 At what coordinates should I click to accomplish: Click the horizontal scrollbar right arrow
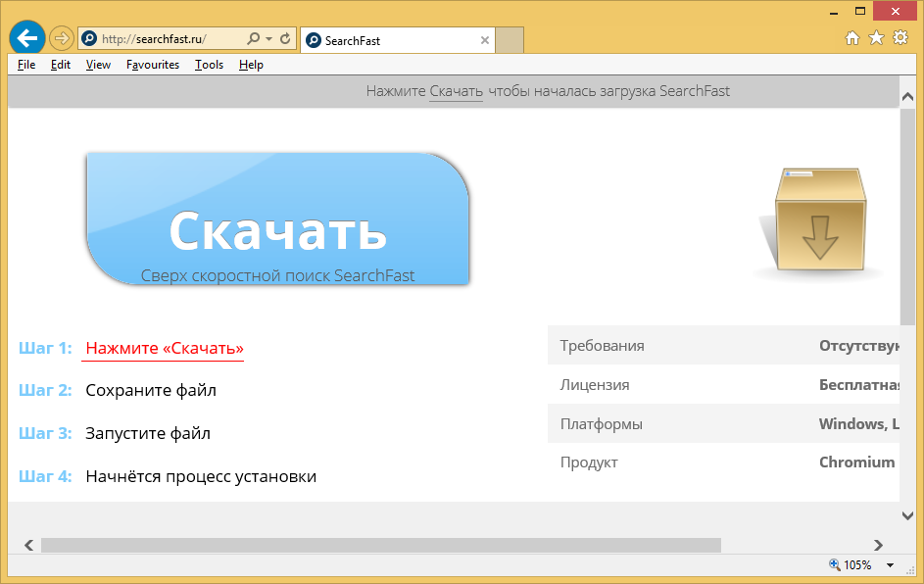pyautogui.click(x=878, y=545)
